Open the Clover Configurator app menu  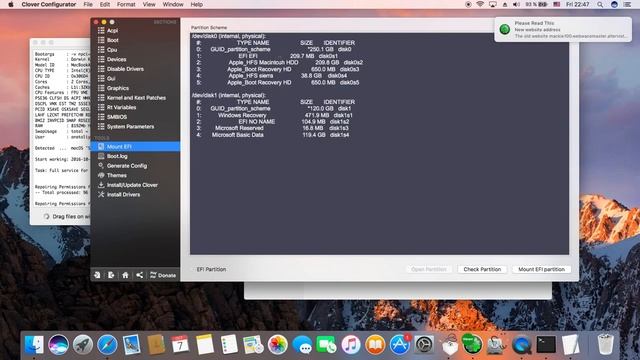[49, 4]
